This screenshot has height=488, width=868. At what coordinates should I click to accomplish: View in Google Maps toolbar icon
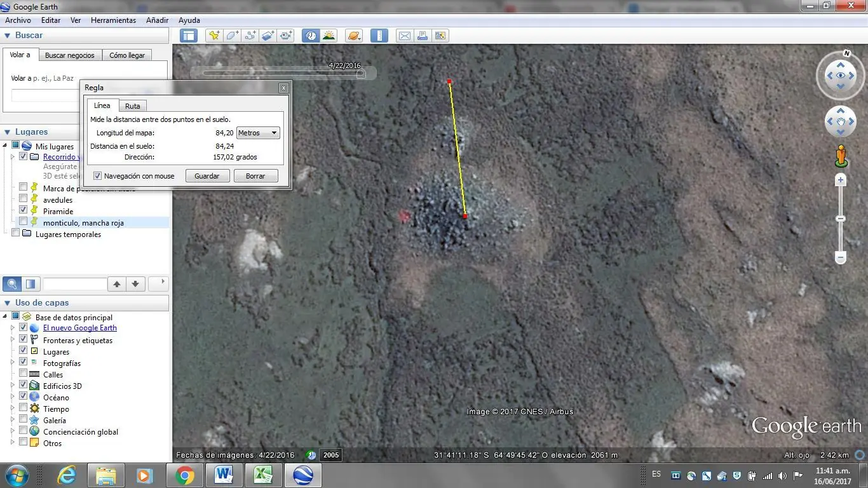click(x=440, y=36)
